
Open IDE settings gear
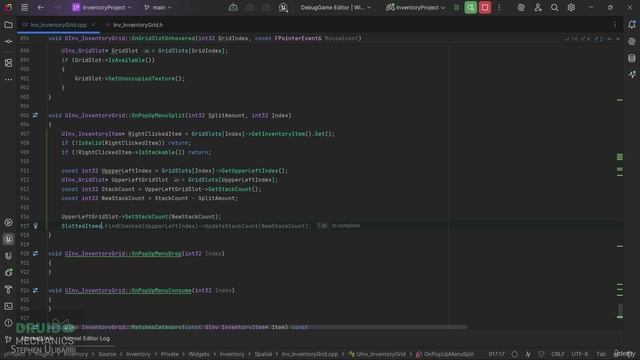click(x=571, y=7)
